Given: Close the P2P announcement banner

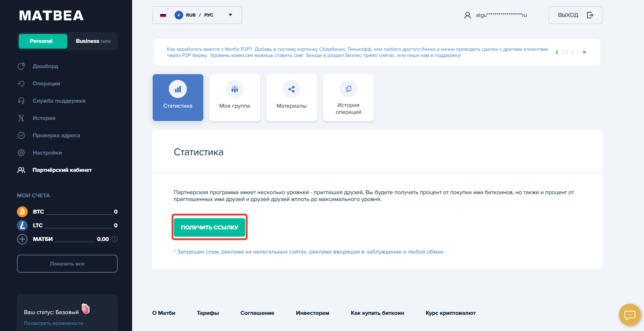Looking at the screenshot, I should pyautogui.click(x=584, y=52).
